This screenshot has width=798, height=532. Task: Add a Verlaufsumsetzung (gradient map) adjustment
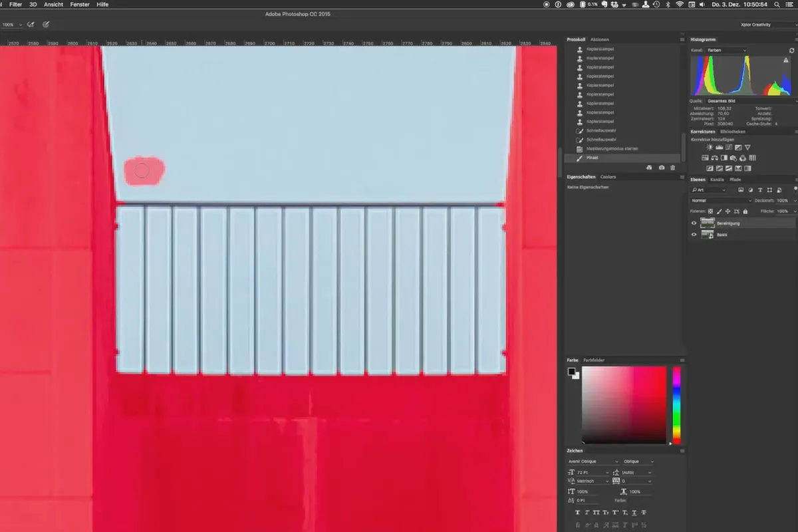click(748, 168)
